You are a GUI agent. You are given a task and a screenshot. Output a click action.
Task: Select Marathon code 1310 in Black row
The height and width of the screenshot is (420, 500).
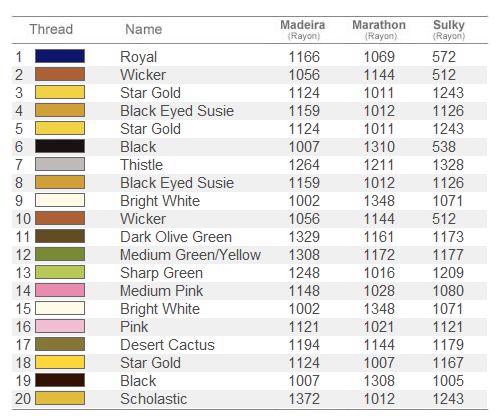coord(379,147)
